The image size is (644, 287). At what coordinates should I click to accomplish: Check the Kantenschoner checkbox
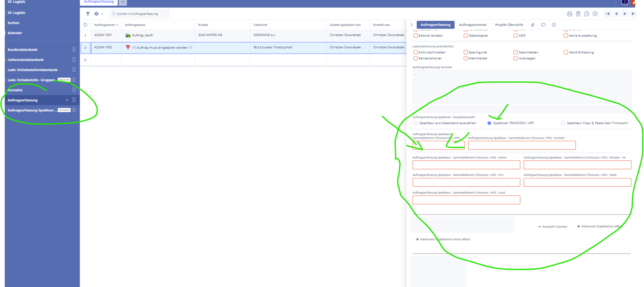click(x=415, y=58)
